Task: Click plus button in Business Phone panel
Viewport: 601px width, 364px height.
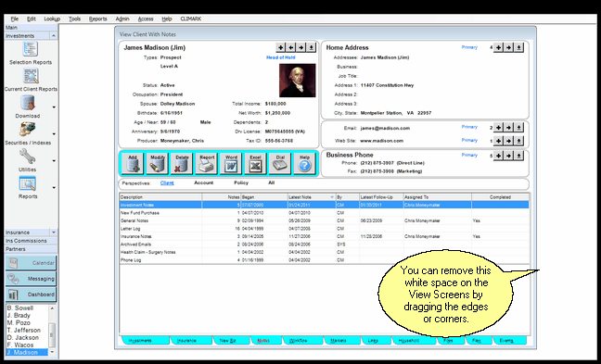Action: click(x=498, y=156)
